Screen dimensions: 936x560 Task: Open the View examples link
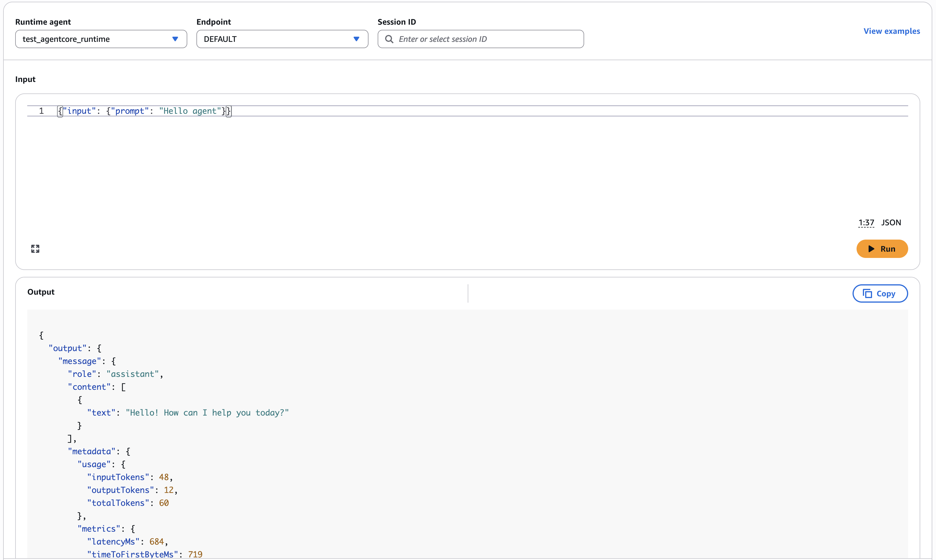[892, 31]
